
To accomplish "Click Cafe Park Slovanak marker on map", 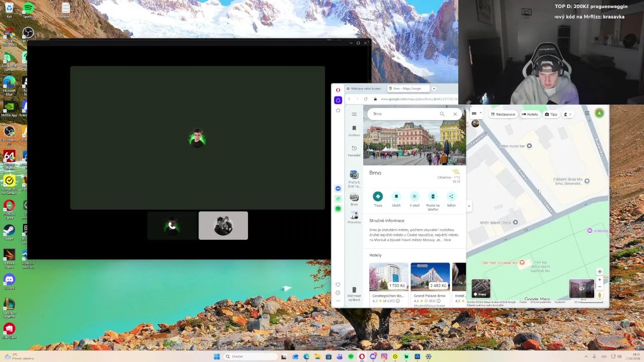I will (x=522, y=262).
